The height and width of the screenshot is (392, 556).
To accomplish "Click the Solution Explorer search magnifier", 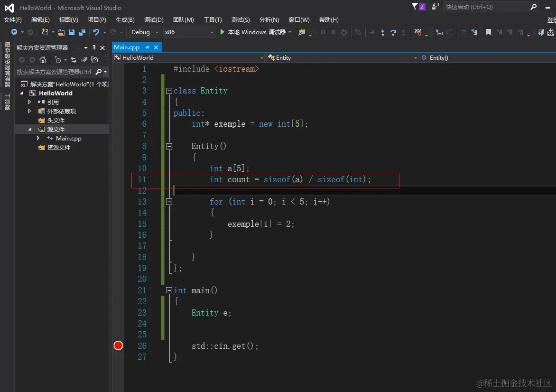I will (x=99, y=72).
